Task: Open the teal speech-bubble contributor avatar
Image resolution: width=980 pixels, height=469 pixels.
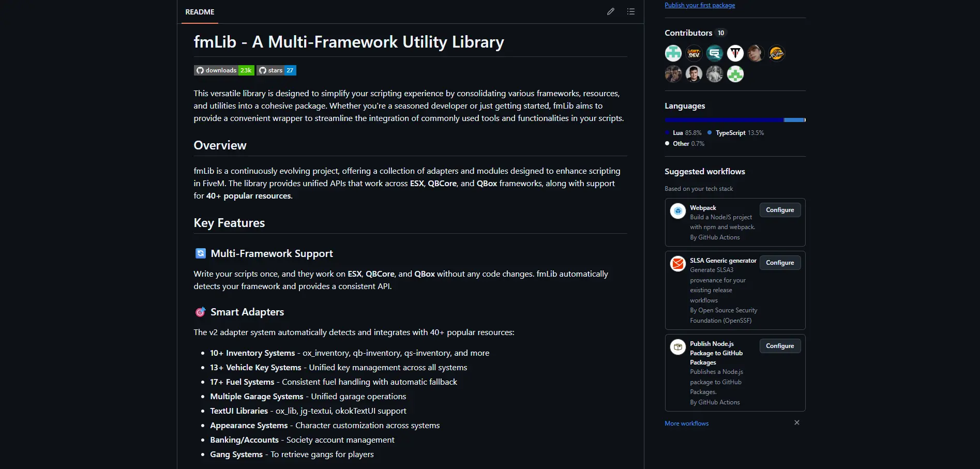Action: [715, 53]
